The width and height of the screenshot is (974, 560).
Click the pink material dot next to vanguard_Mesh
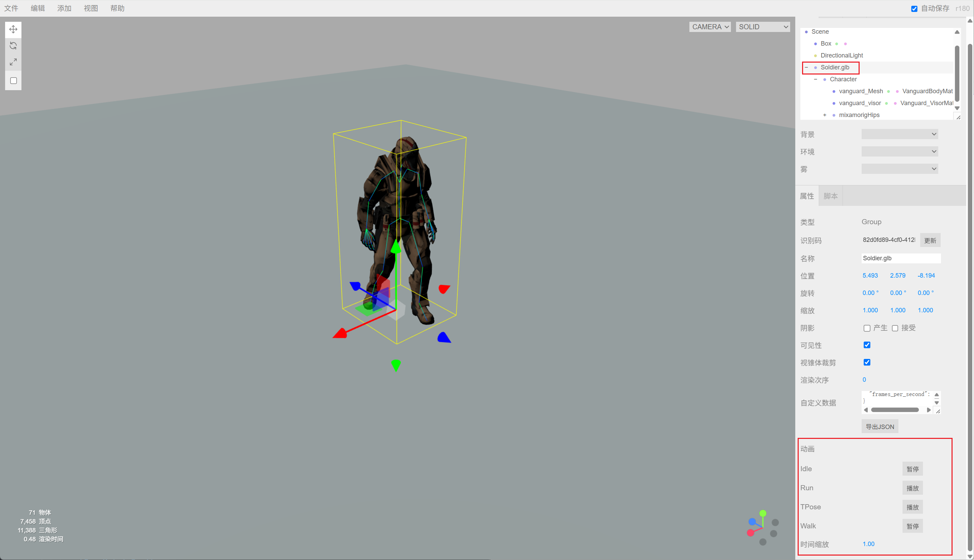[897, 92]
